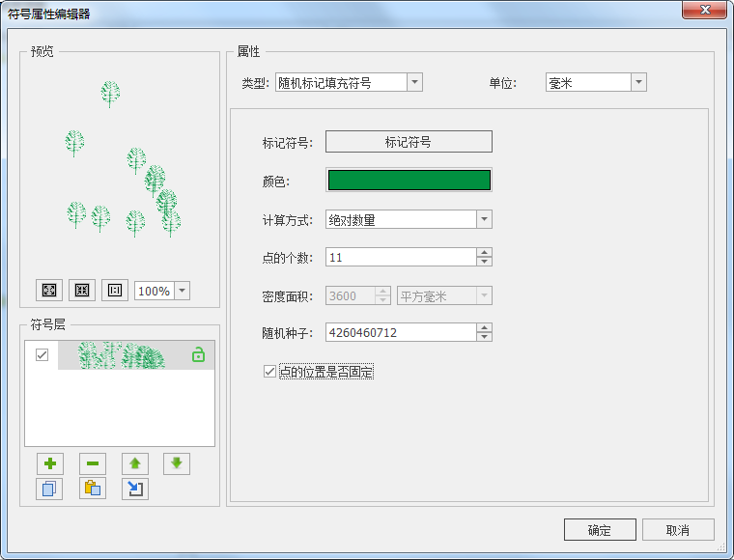Click the 随机种子 input field
This screenshot has height=560, width=734.
coord(401,332)
